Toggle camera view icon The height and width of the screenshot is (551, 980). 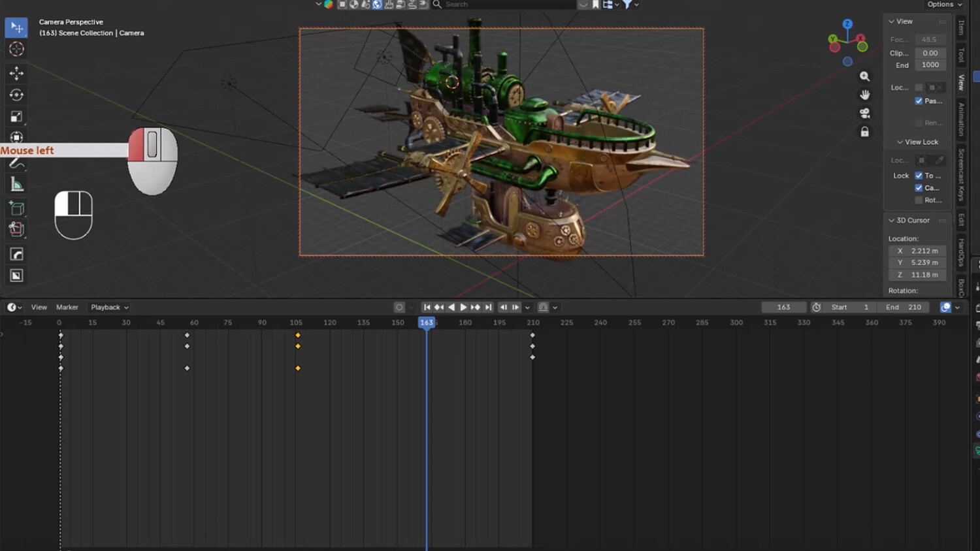point(864,113)
